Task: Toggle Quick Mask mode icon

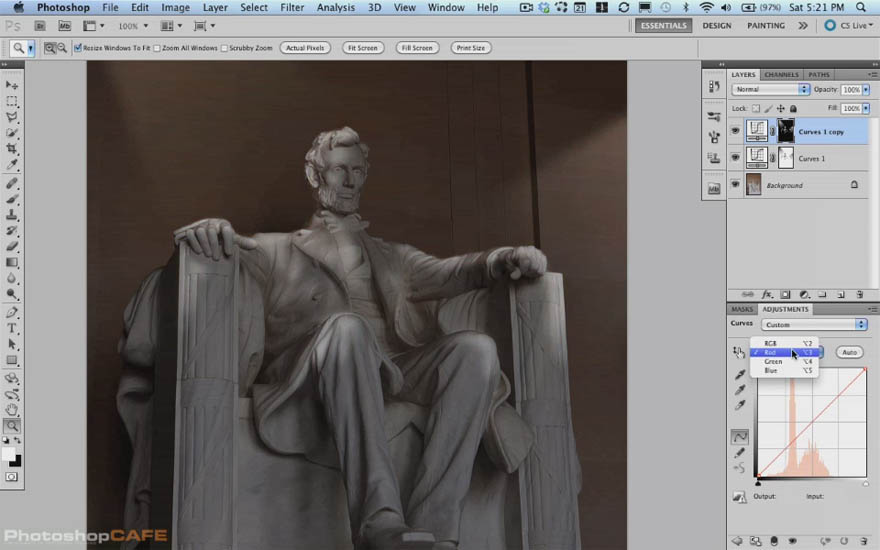Action: (11, 477)
